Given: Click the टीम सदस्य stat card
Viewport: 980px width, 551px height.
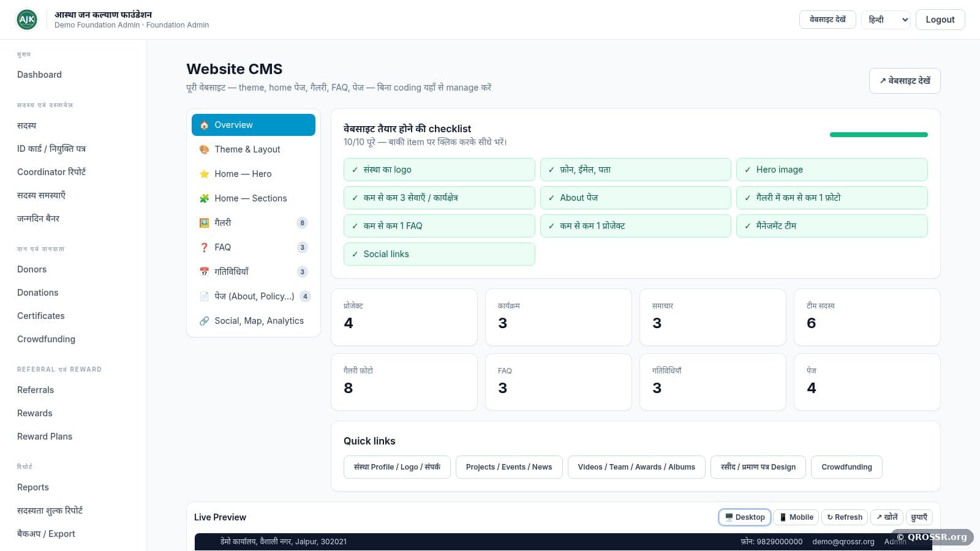Looking at the screenshot, I should 867,317.
